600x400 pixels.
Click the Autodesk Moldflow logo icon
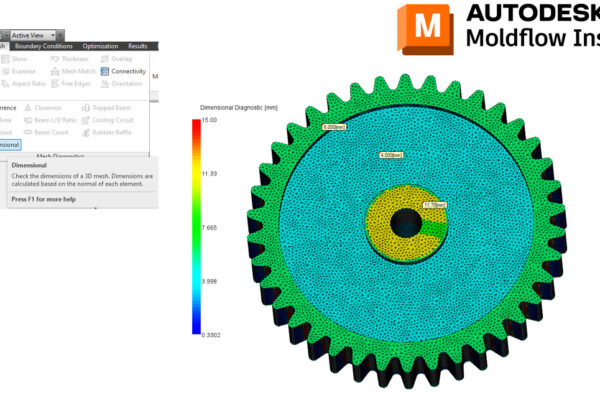tap(426, 30)
